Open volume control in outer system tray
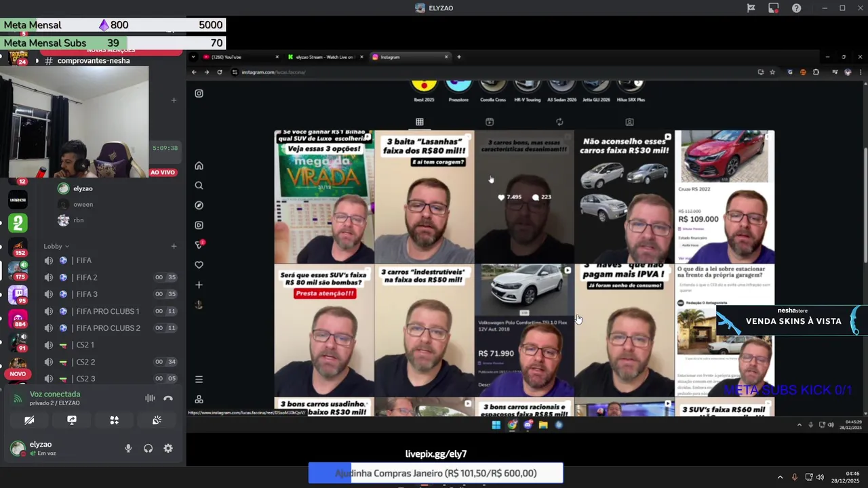Image resolution: width=868 pixels, height=488 pixels. 821,477
